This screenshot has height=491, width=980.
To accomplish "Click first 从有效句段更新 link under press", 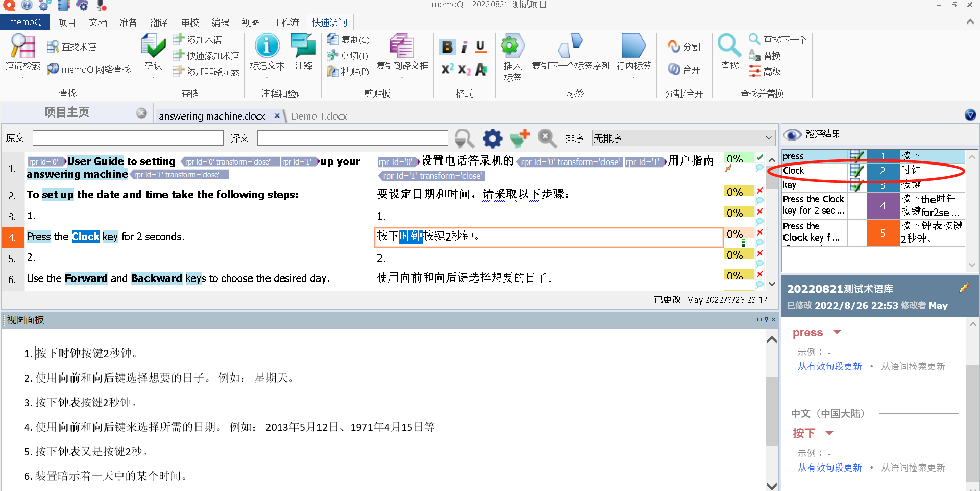I will (x=829, y=367).
